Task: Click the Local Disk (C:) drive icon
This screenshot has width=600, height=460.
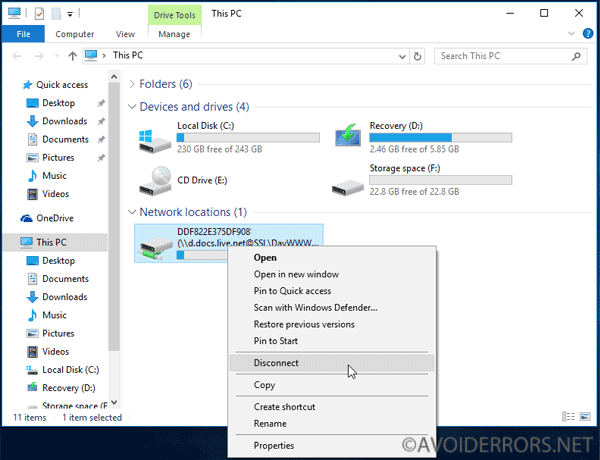Action: coord(154,137)
